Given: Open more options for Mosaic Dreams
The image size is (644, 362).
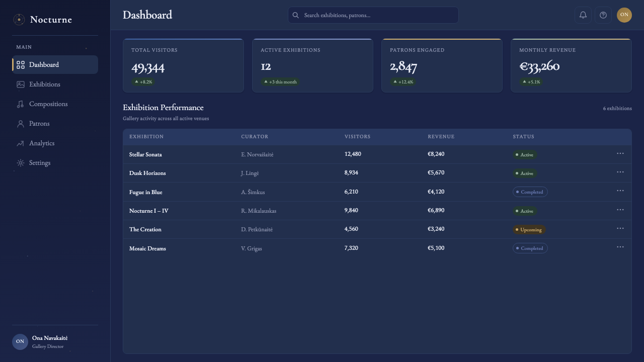Looking at the screenshot, I should (620, 247).
